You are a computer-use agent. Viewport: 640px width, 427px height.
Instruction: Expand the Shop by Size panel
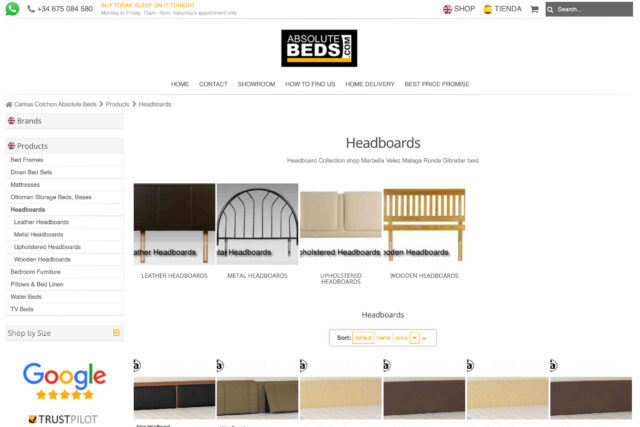116,333
